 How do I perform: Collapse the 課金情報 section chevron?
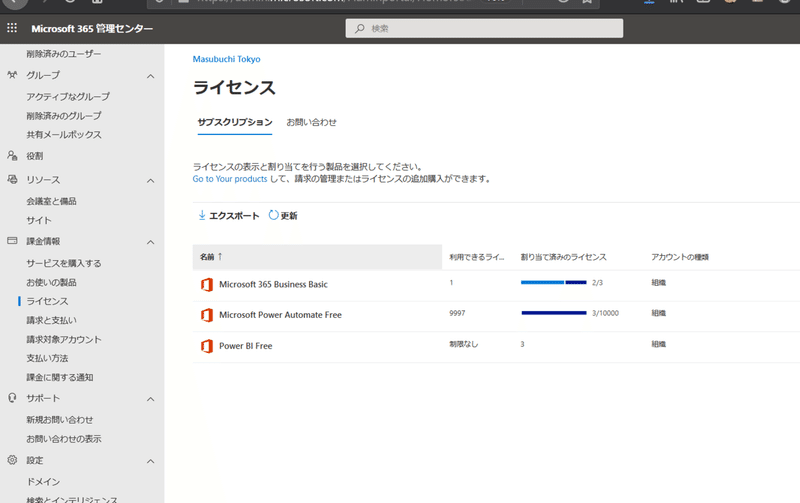click(151, 242)
